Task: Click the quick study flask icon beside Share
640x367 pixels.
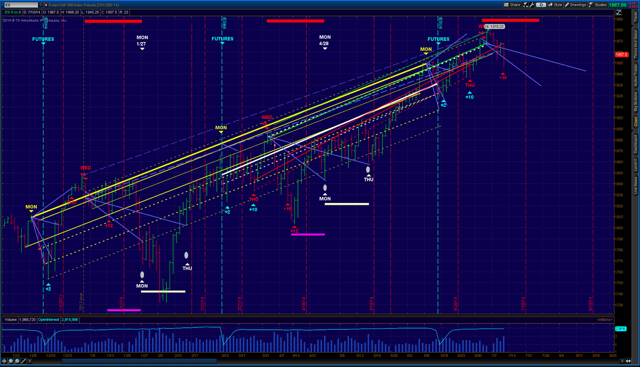Action: pos(526,5)
